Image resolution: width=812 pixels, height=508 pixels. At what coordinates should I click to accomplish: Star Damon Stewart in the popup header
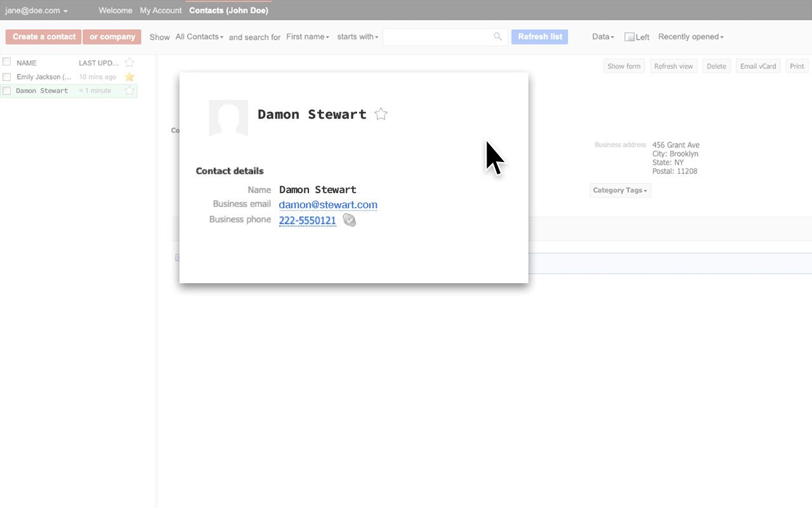click(381, 114)
